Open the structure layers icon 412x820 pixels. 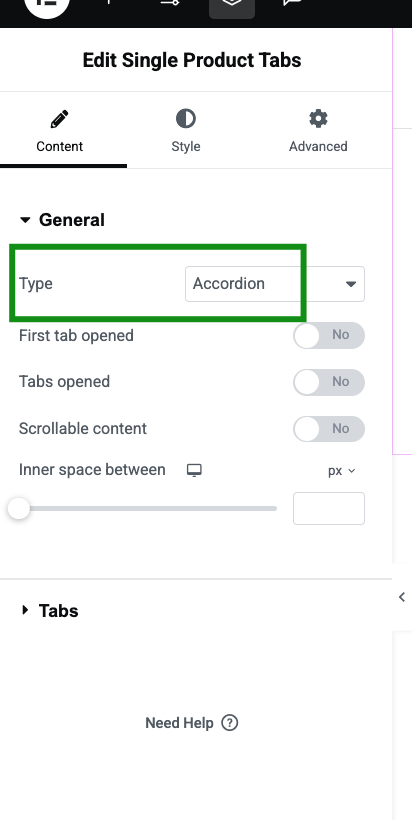(x=232, y=6)
